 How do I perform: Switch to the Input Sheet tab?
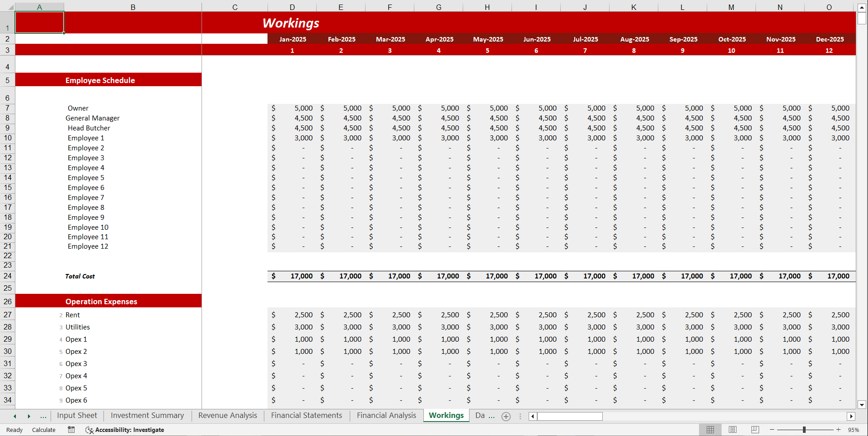tap(77, 415)
